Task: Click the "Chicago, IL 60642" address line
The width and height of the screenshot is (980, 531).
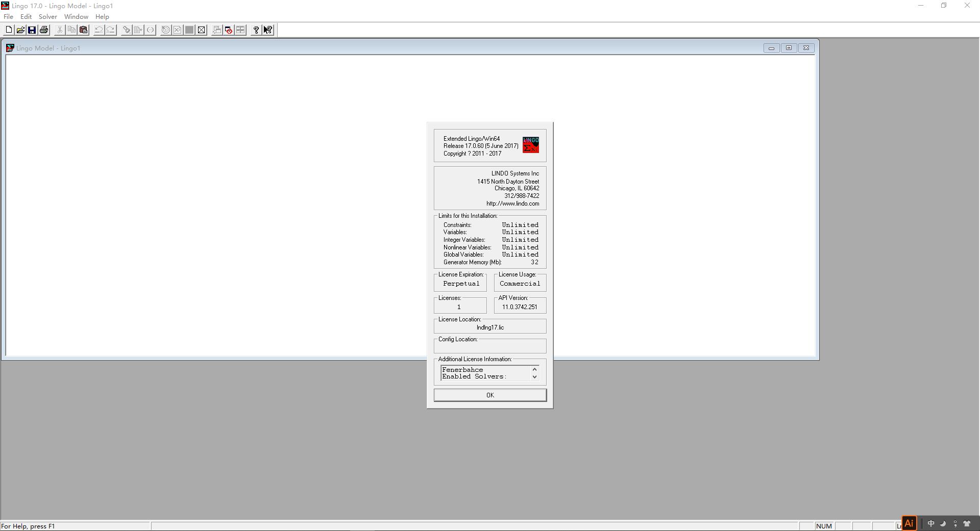Action: coord(517,188)
